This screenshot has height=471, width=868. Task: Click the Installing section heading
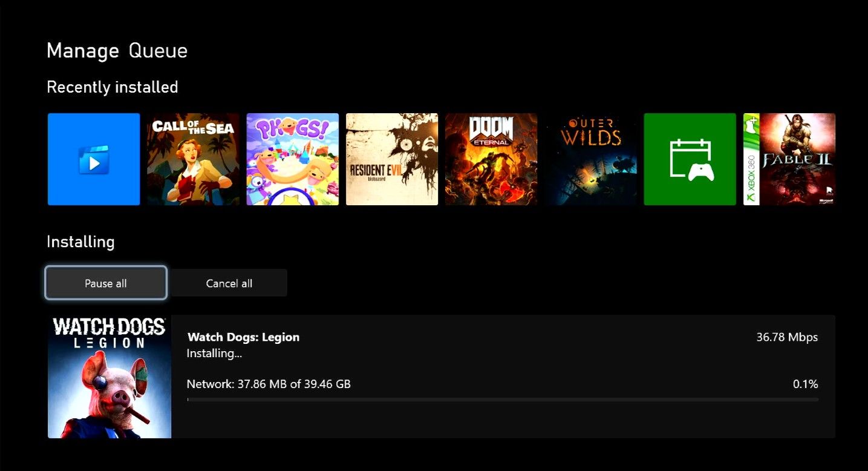pyautogui.click(x=80, y=242)
